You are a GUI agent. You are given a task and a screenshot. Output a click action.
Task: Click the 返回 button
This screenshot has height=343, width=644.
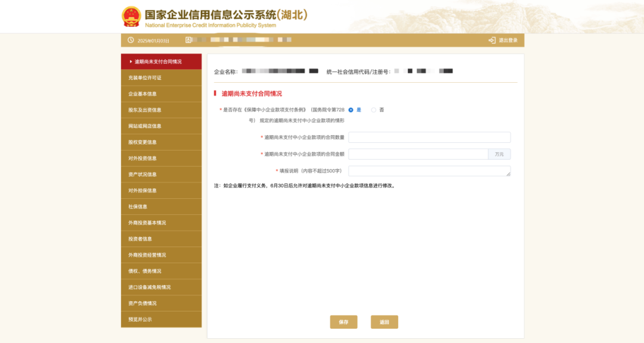pos(385,322)
